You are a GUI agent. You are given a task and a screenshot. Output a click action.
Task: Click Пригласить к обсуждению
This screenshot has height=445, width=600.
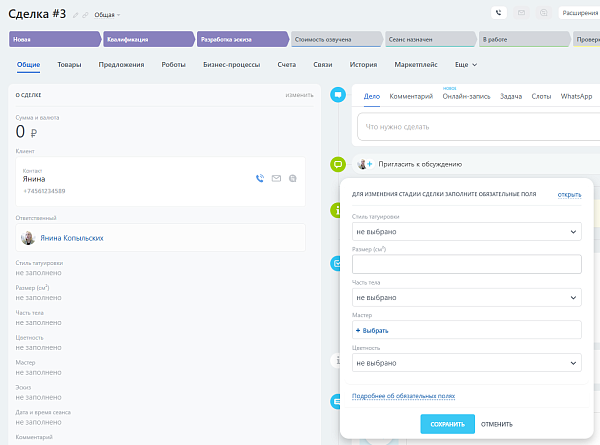point(420,164)
